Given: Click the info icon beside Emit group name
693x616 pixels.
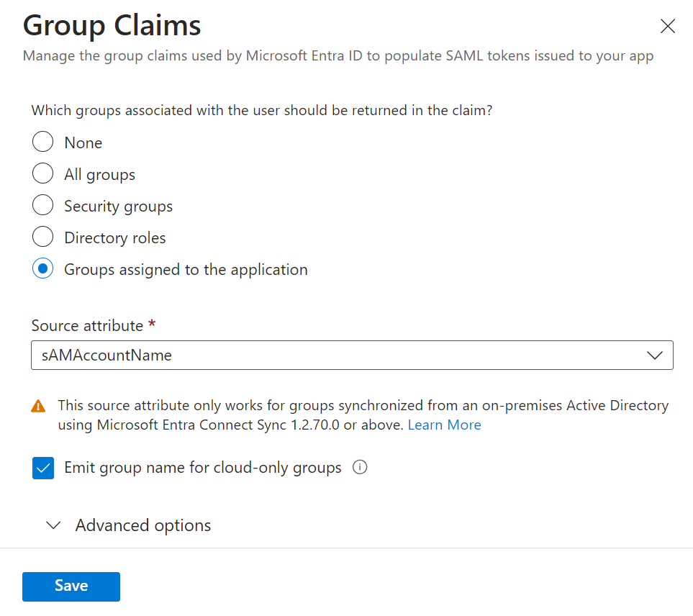Looking at the screenshot, I should point(360,468).
